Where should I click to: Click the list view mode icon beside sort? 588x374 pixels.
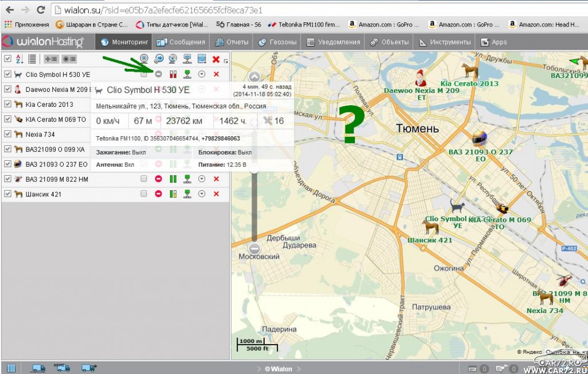click(32, 59)
